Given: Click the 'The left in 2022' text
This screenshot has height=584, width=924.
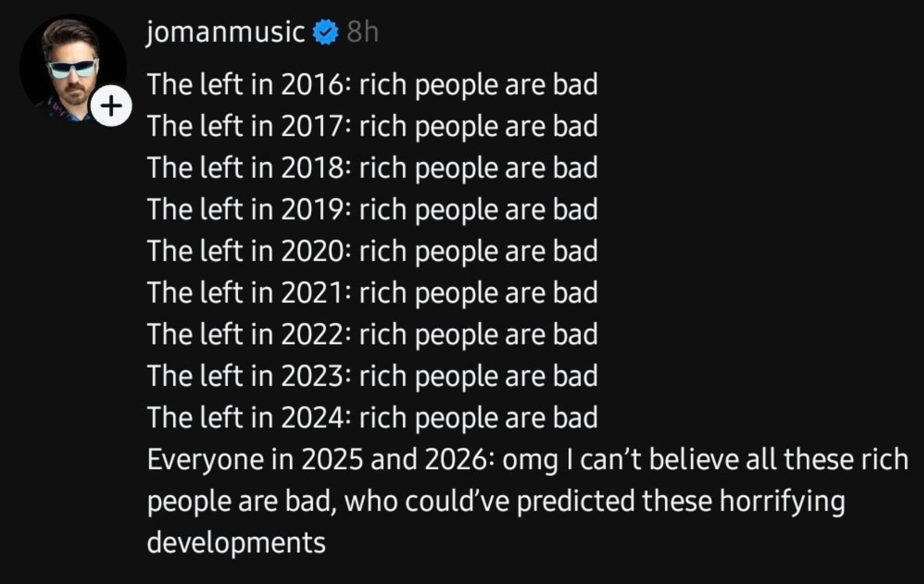Looking at the screenshot, I should click(x=245, y=334).
